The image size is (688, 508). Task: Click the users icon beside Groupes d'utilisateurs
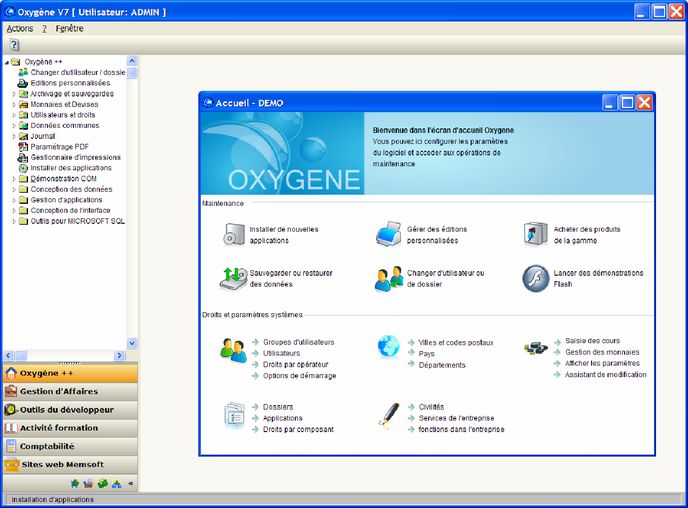tap(233, 350)
